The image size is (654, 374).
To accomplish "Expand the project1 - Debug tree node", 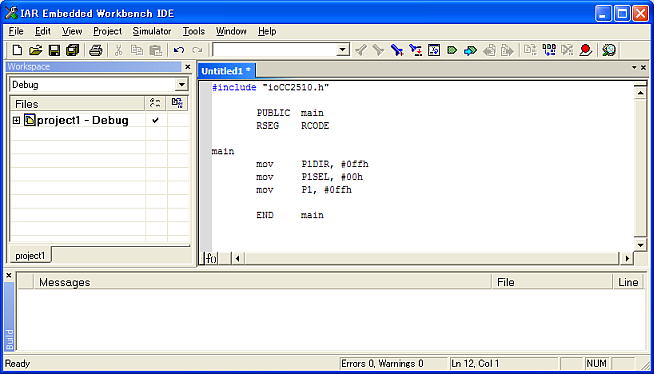I will 16,120.
